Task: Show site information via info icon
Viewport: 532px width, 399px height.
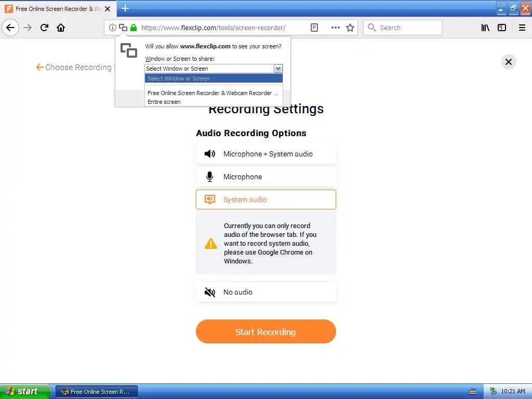Action: click(x=113, y=28)
